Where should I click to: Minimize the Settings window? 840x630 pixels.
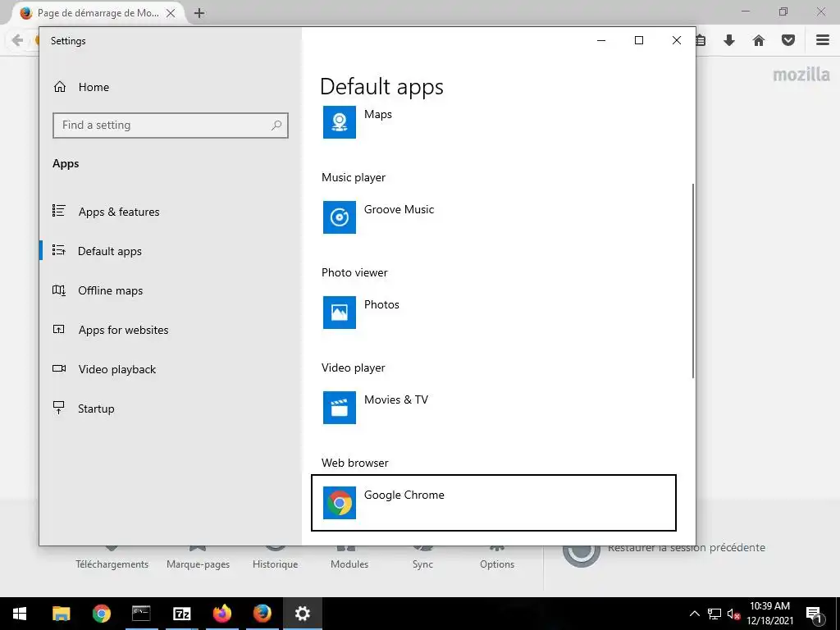pos(601,40)
